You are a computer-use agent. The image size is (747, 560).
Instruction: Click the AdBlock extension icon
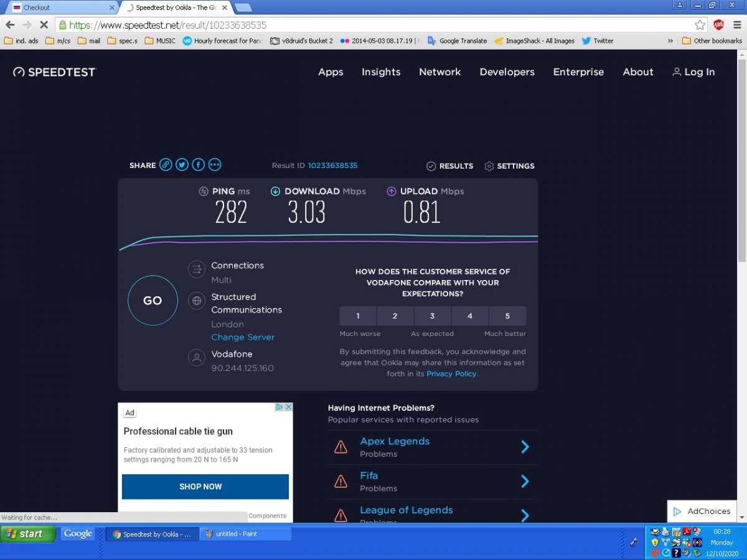point(718,25)
